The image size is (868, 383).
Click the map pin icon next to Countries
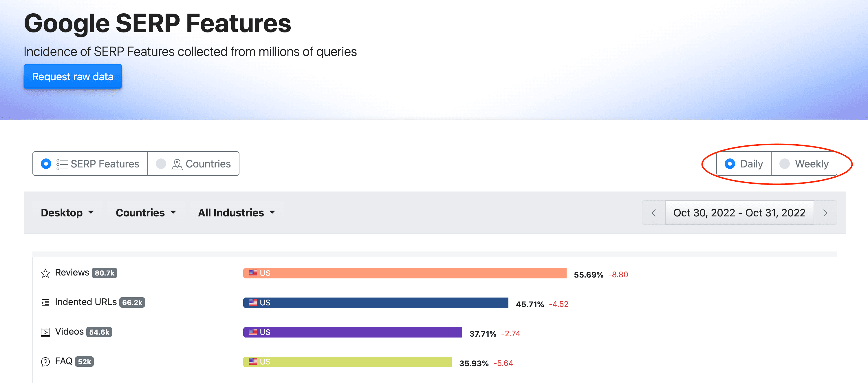[x=177, y=164]
